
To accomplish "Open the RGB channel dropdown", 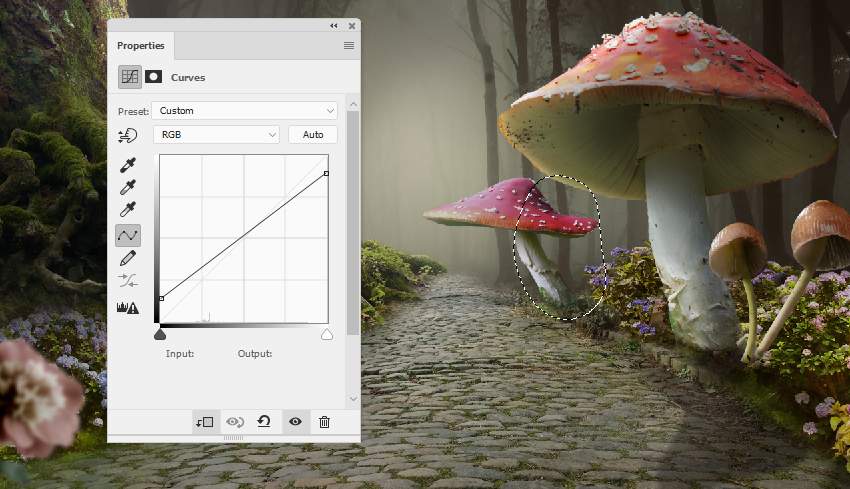I will pos(216,134).
